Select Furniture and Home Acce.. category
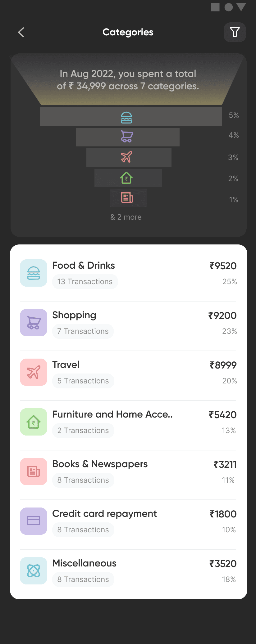256x644 pixels. click(128, 423)
